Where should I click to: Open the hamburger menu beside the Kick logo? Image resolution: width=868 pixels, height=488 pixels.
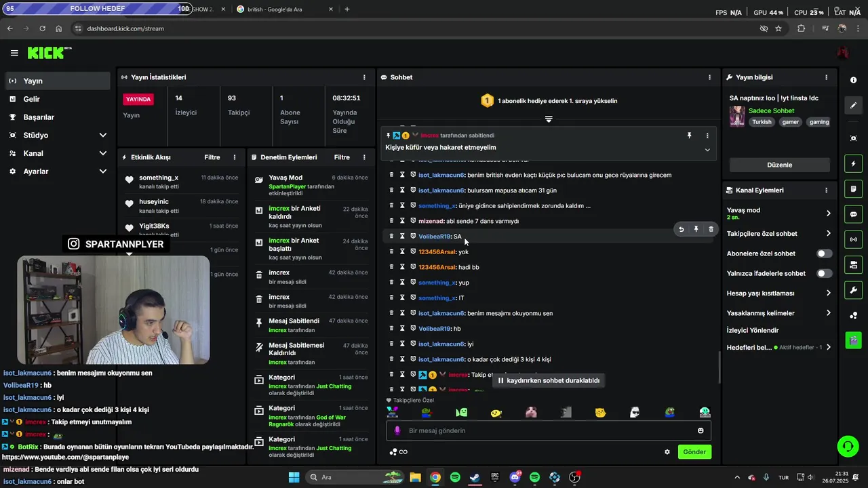14,53
